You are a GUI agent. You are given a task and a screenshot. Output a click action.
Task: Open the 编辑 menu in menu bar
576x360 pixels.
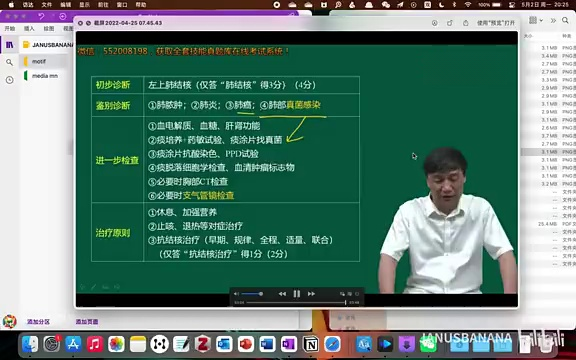pyautogui.click(x=65, y=5)
